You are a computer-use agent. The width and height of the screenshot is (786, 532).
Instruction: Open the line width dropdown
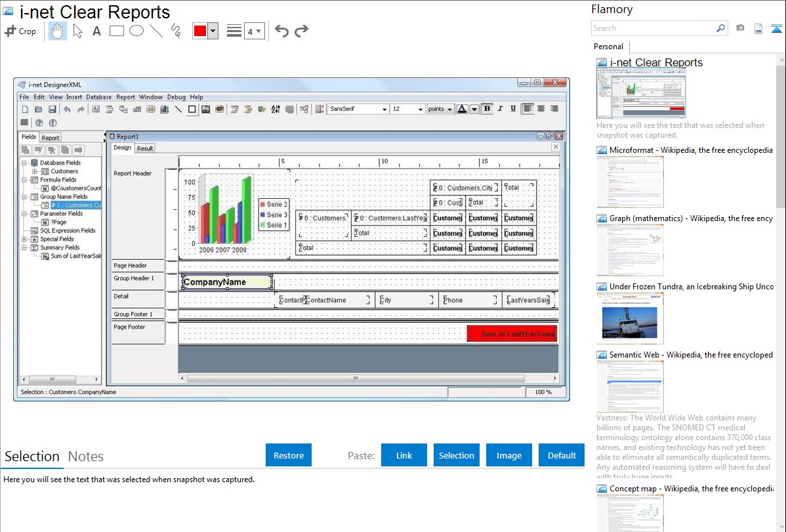coord(254,31)
